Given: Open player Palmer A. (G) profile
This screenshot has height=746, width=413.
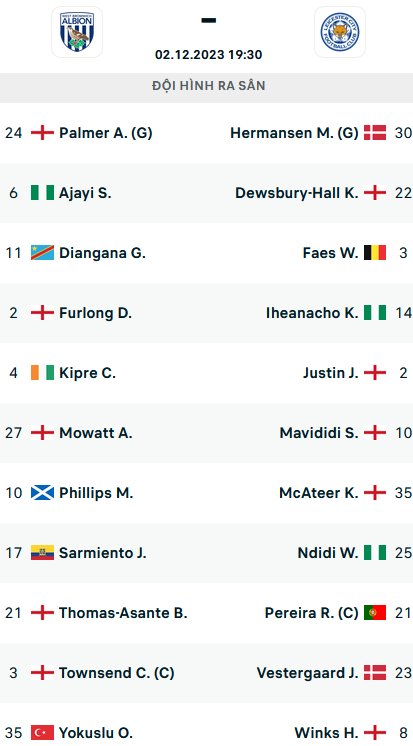Looking at the screenshot, I should 106,133.
